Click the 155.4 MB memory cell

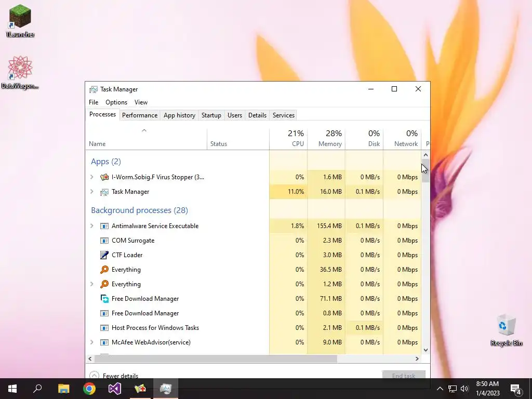[x=326, y=226]
